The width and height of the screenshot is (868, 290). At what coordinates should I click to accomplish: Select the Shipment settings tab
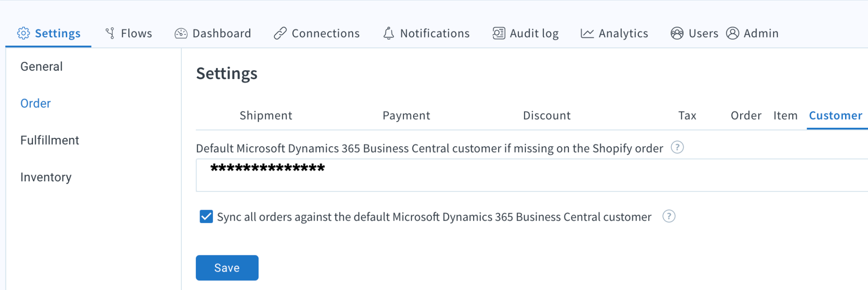pyautogui.click(x=266, y=115)
